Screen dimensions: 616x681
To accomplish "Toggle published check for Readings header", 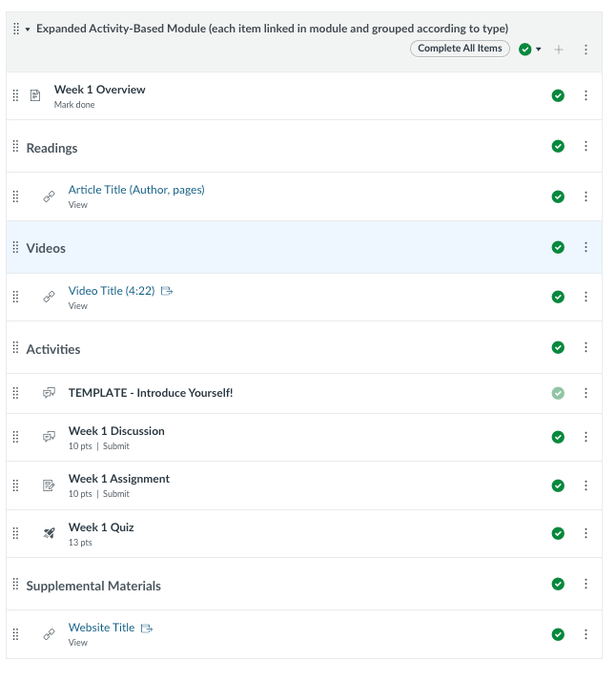I will coord(558,146).
